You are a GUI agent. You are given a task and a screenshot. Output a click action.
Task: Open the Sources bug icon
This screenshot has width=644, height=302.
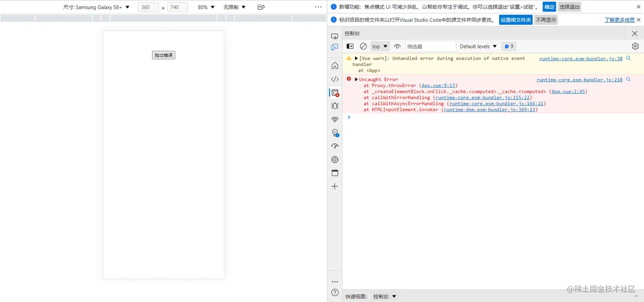335,106
